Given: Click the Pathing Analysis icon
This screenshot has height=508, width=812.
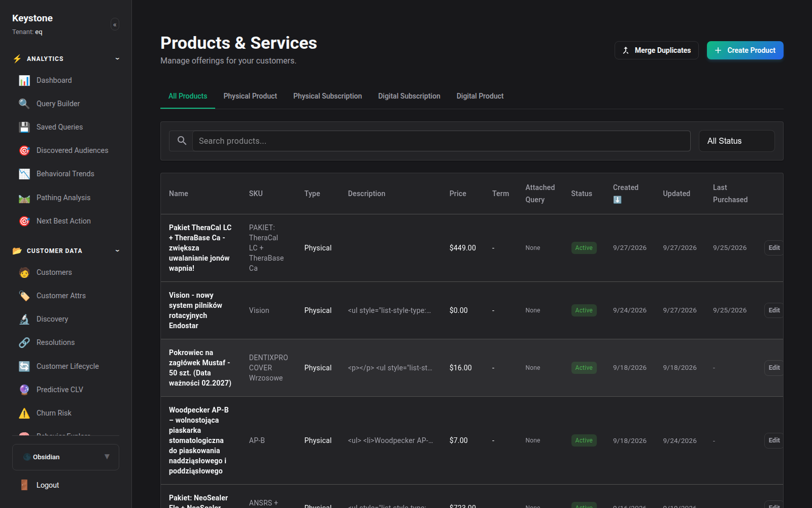Looking at the screenshot, I should click(x=24, y=198).
